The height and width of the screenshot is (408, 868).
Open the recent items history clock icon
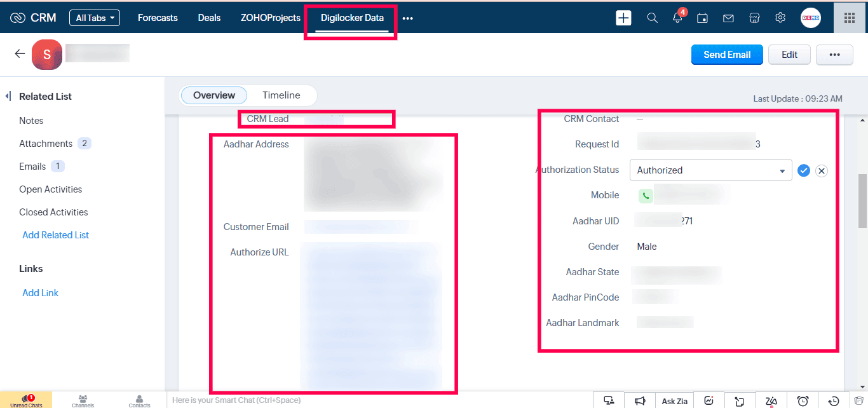pyautogui.click(x=834, y=401)
